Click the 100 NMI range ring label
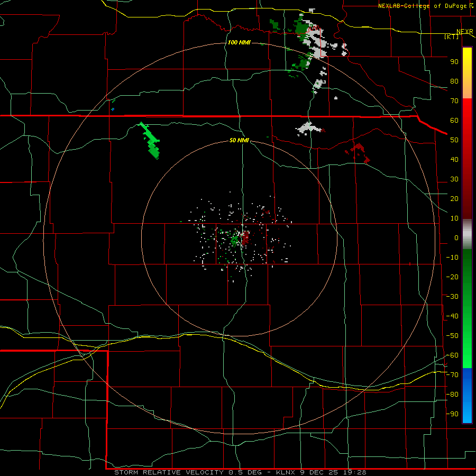Image resolution: width=476 pixels, height=476 pixels. click(239, 42)
